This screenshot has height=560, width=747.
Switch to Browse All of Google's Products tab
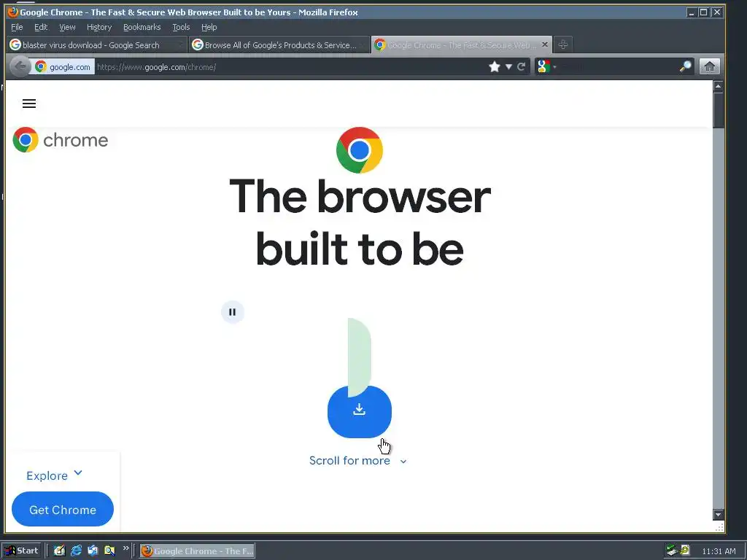[x=279, y=44]
